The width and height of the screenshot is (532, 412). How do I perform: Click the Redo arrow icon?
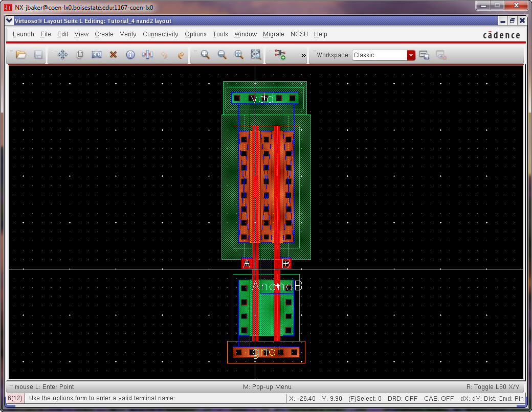(181, 55)
